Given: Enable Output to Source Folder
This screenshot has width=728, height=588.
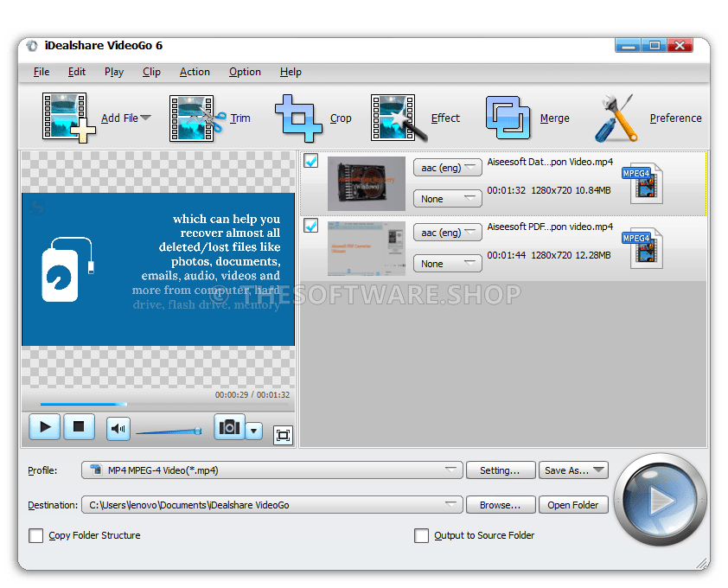Looking at the screenshot, I should 421,535.
